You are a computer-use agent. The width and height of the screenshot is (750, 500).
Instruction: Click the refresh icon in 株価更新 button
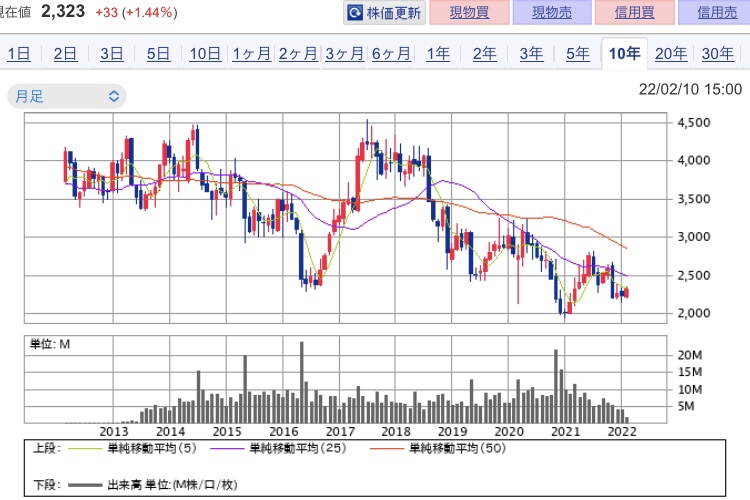click(355, 12)
